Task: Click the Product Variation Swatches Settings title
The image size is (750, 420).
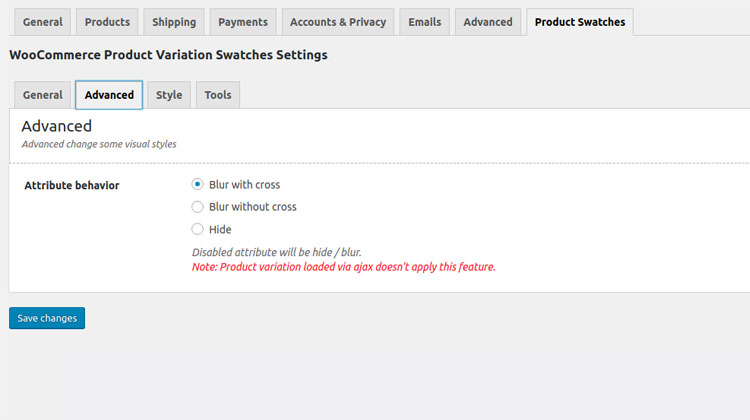Action: (168, 55)
